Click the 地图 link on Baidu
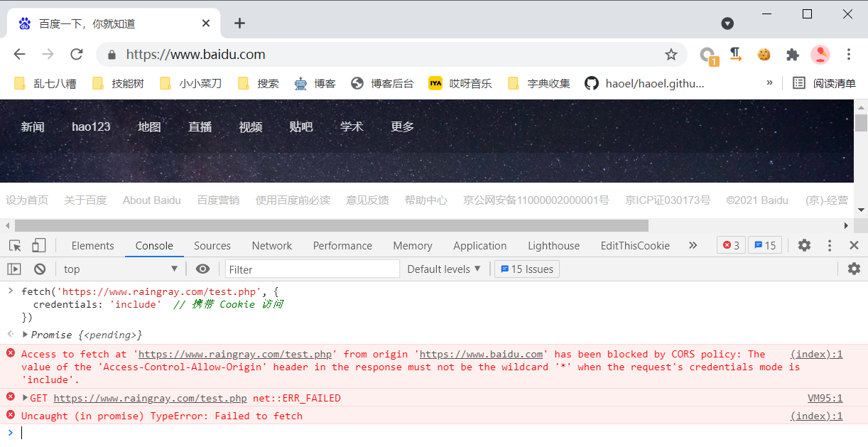868x447 pixels. 149,126
